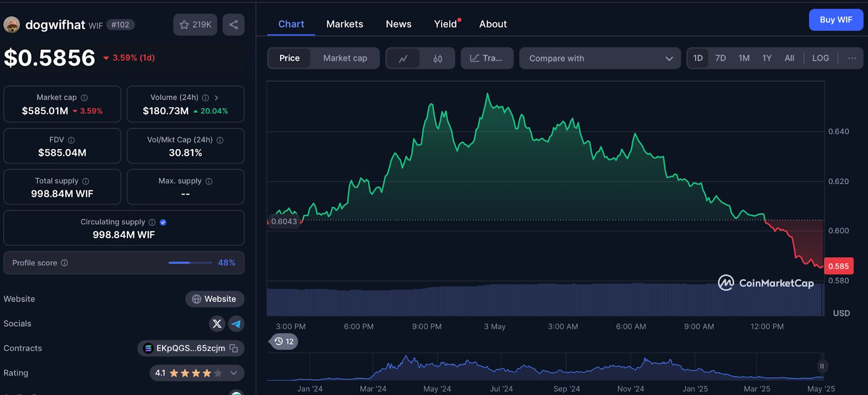Click the Buy WIF button
This screenshot has height=395, width=868.
pos(835,20)
